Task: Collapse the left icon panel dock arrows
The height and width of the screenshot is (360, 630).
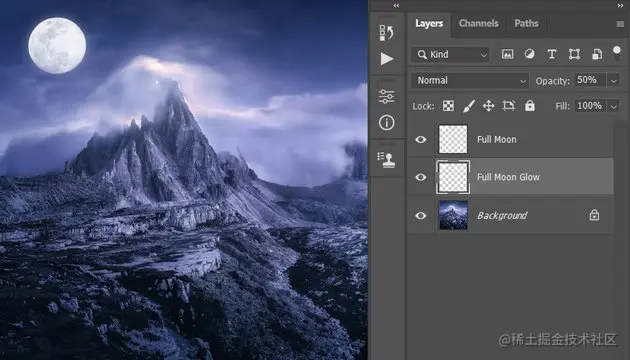Action: pyautogui.click(x=396, y=5)
